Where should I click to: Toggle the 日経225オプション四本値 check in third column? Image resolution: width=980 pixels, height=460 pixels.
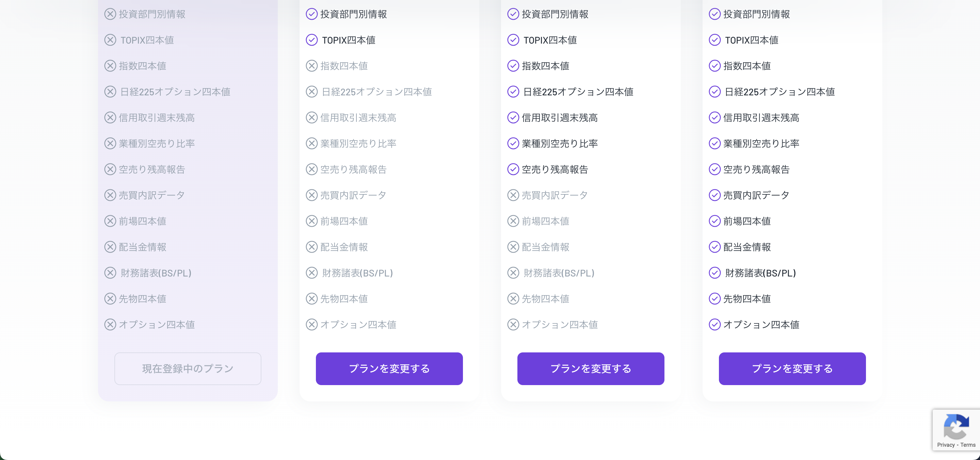tap(513, 91)
